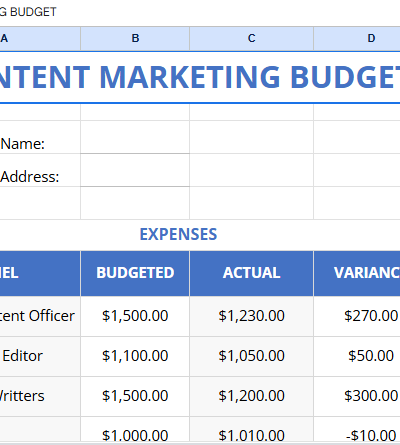Click the empty input cell next to Name:
This screenshot has height=445, width=400.
point(135,137)
